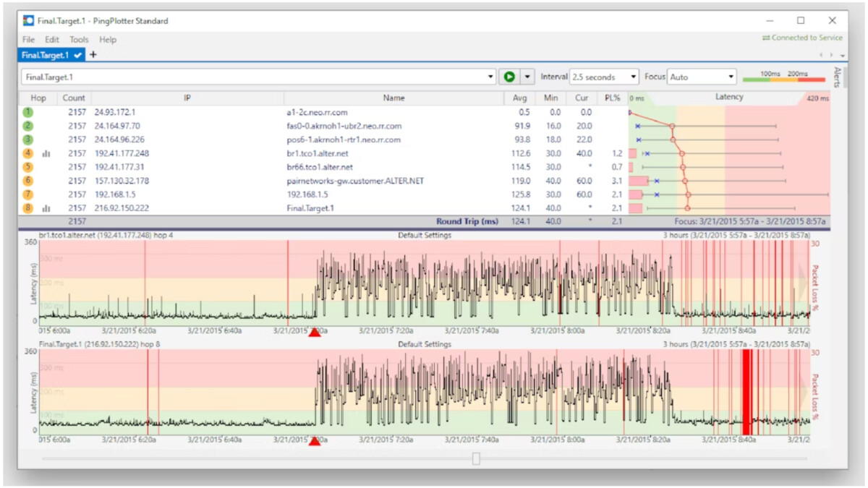The image size is (868, 488).
Task: Select IP address 24.164.96.226
Action: point(119,140)
